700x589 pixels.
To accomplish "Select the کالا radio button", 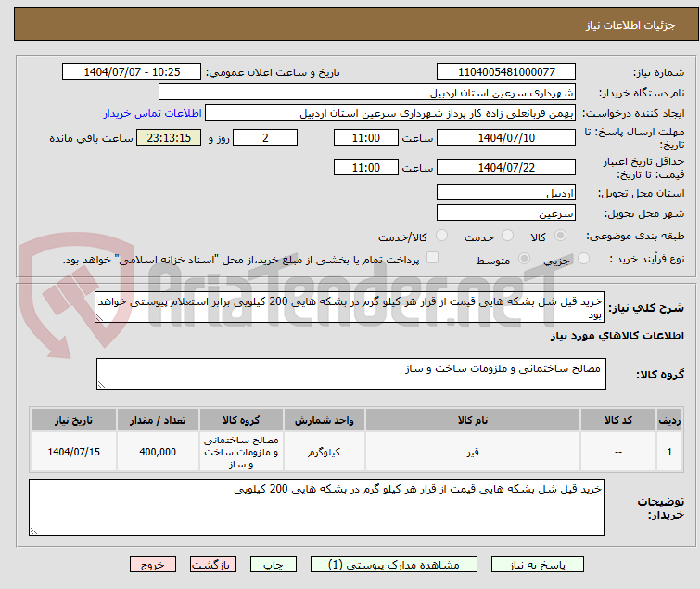I will click(560, 236).
